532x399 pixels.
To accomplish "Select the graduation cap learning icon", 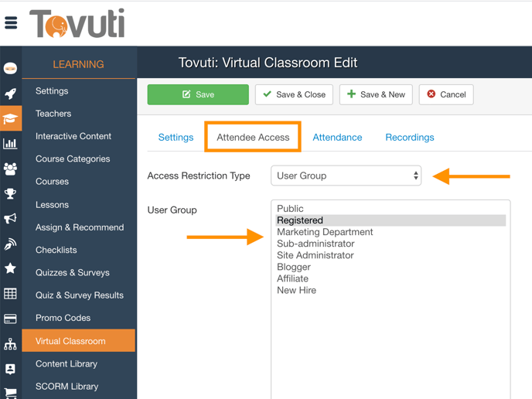I will click(x=11, y=118).
